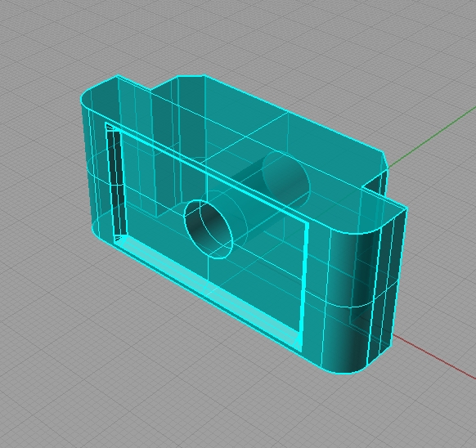Click the red X-axis line
The width and height of the screenshot is (476, 448).
click(x=434, y=356)
